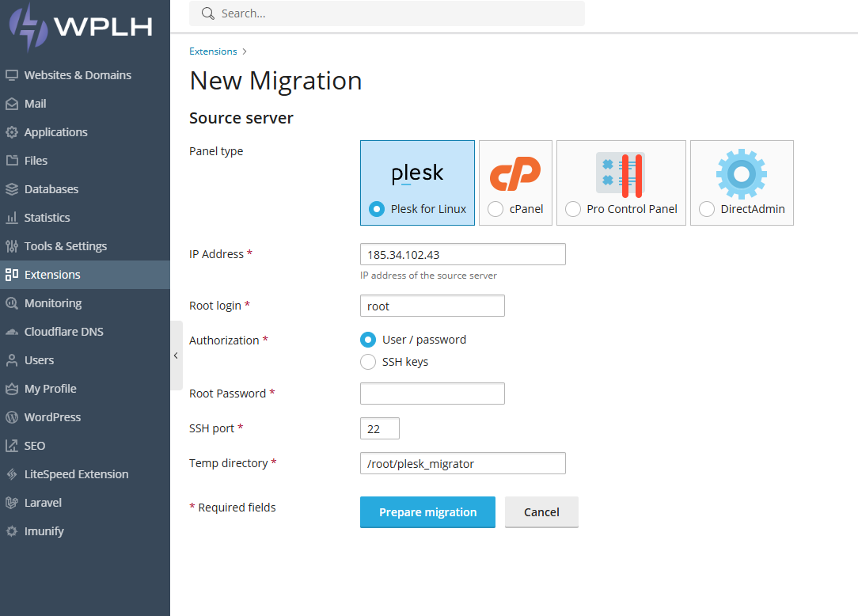Click the Statistics bar chart icon
Screen dimensions: 858x616
tap(12, 218)
